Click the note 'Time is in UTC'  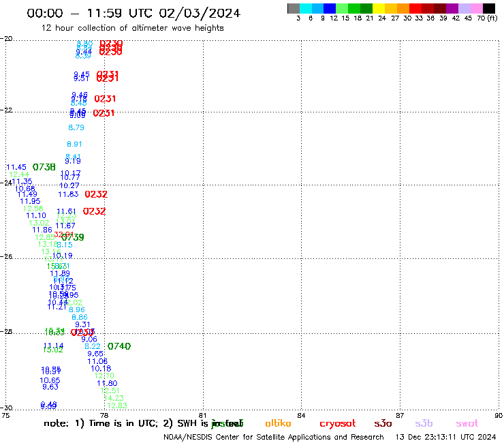pyautogui.click(x=123, y=424)
